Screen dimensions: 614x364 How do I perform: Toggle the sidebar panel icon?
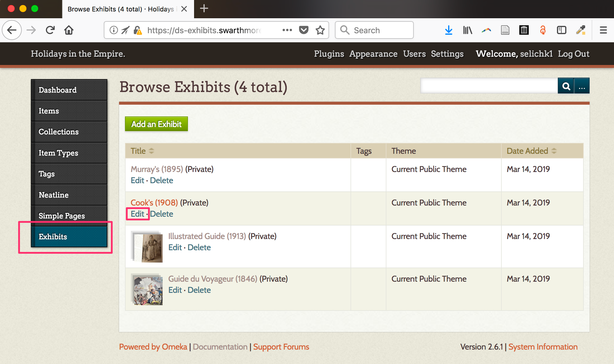click(561, 30)
